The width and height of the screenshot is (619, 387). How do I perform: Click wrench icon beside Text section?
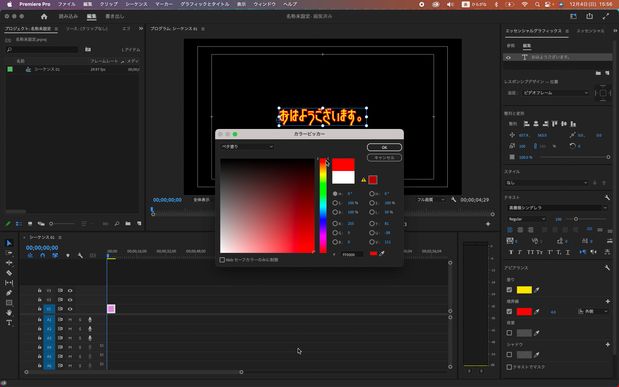click(x=607, y=197)
